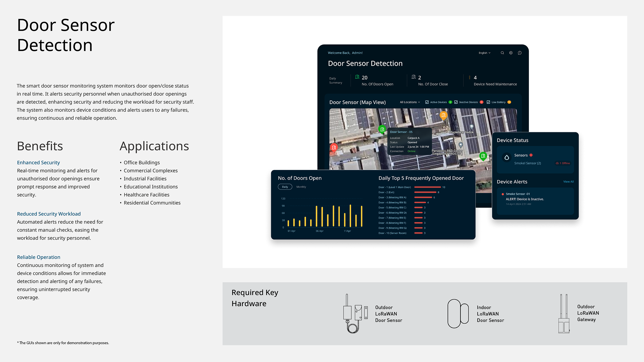Click the search magnifier icon in dashboard header
Screen dimensions: 644x362
coord(502,53)
